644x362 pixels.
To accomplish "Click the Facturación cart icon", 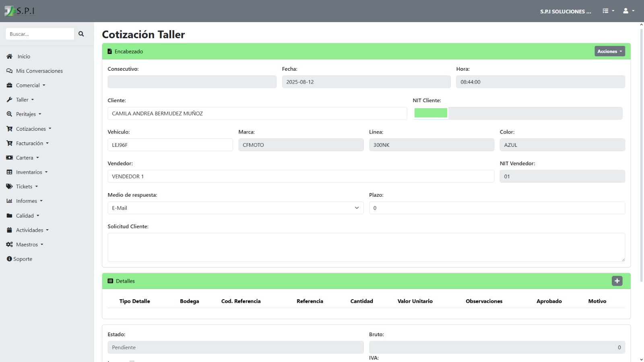I will (9, 143).
